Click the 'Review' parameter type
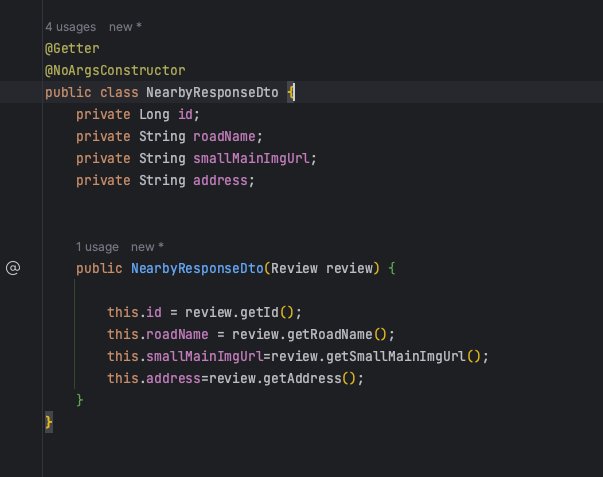603x477 pixels. pos(294,268)
